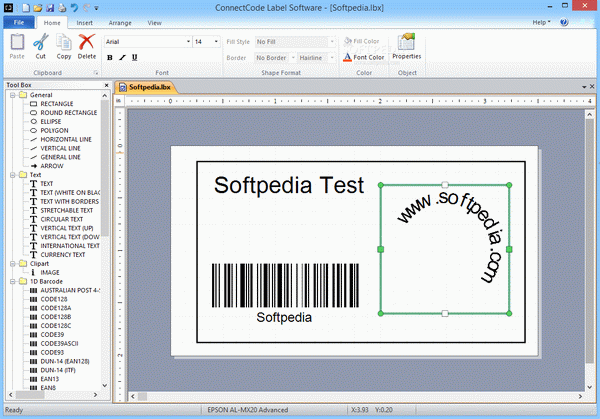Viewport: 600px width, 419px height.
Task: Click the canvas vertical scrollbar down arrow
Action: coord(590,386)
